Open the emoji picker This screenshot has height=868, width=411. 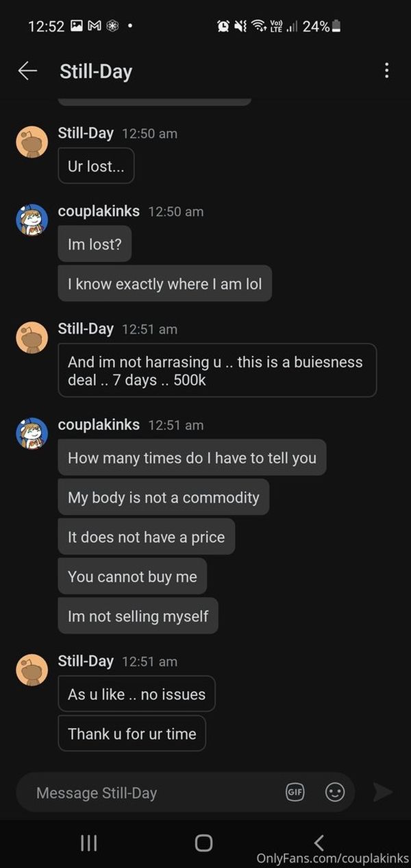[334, 792]
